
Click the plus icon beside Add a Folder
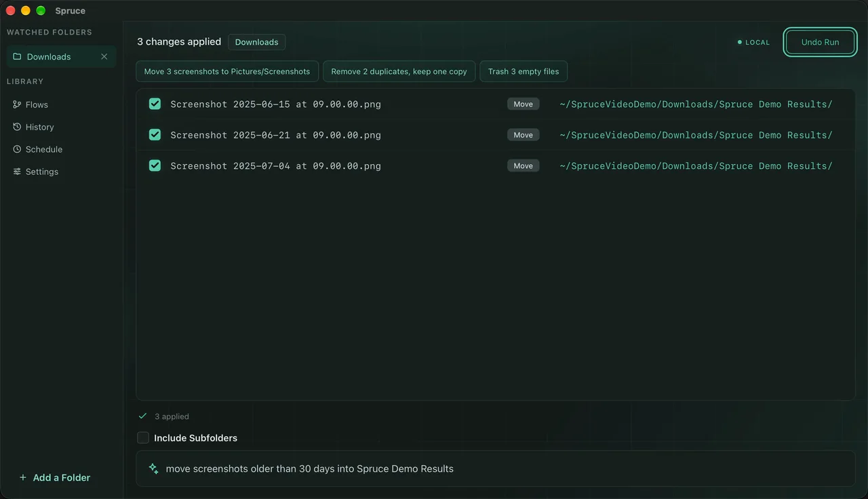23,477
